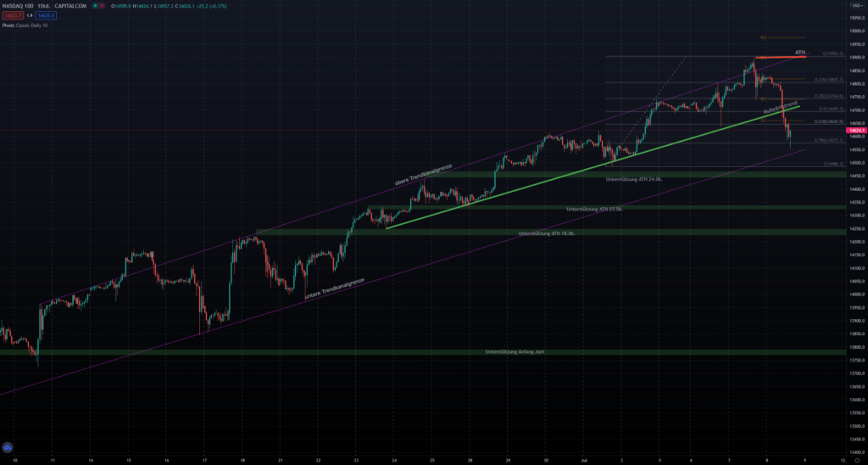
Task: Click the current price label 14624.1
Action: pos(854,130)
